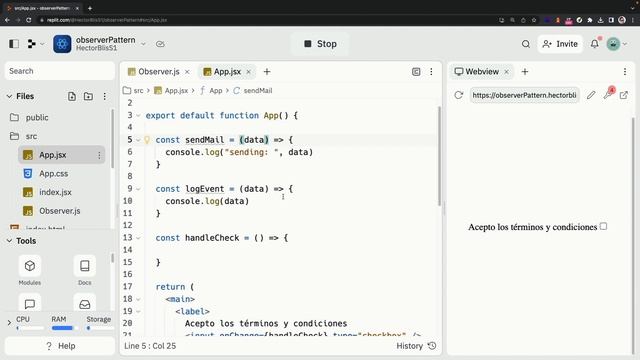Image resolution: width=640 pixels, height=360 pixels.
Task: Open Webview pane more options
Action: (x=625, y=72)
